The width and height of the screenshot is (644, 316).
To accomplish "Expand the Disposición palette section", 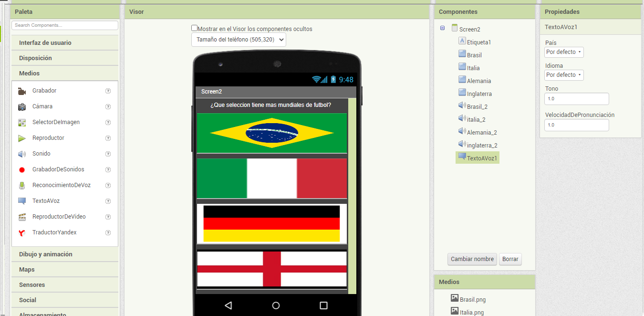I will pyautogui.click(x=65, y=58).
